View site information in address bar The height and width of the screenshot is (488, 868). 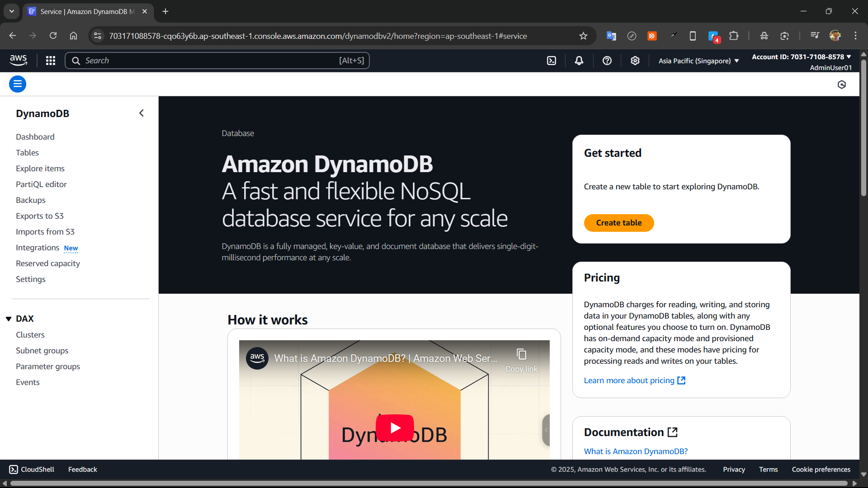98,36
